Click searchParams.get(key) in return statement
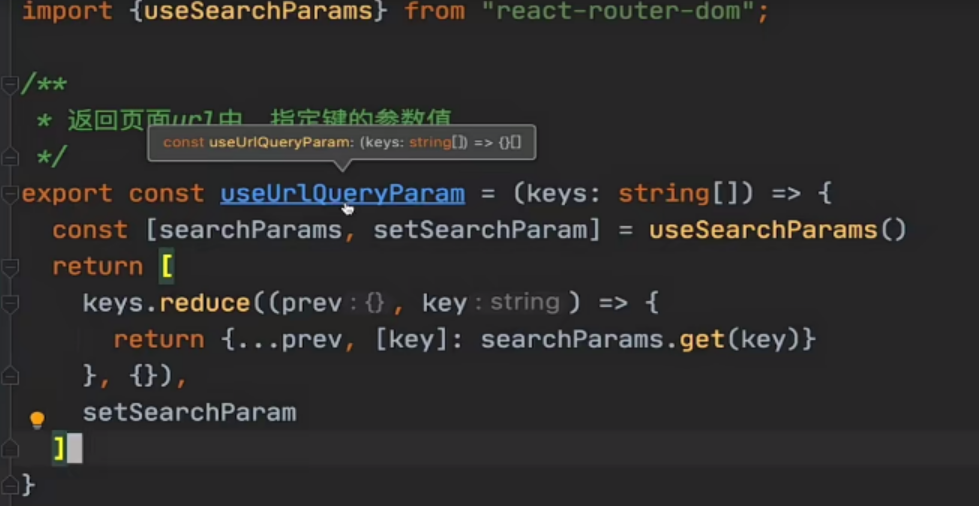Screen dimensions: 979x506 641,340
